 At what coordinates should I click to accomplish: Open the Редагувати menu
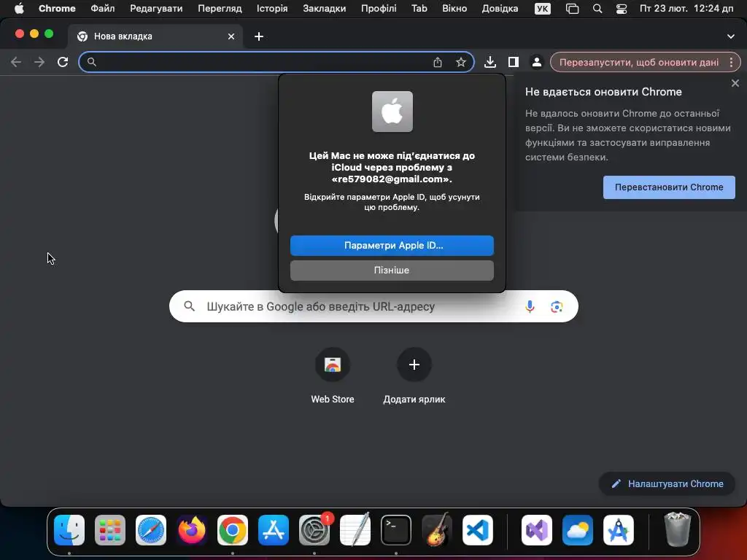click(x=156, y=9)
